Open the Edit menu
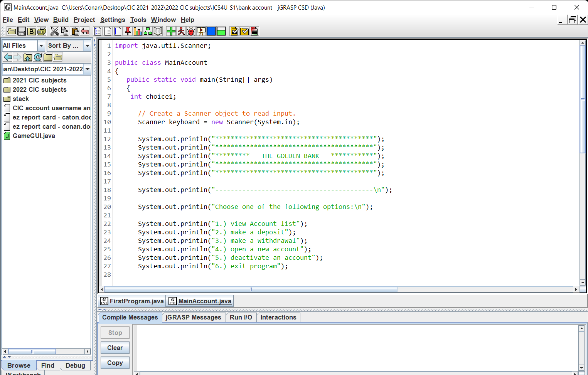This screenshot has height=375, width=588. (x=24, y=20)
